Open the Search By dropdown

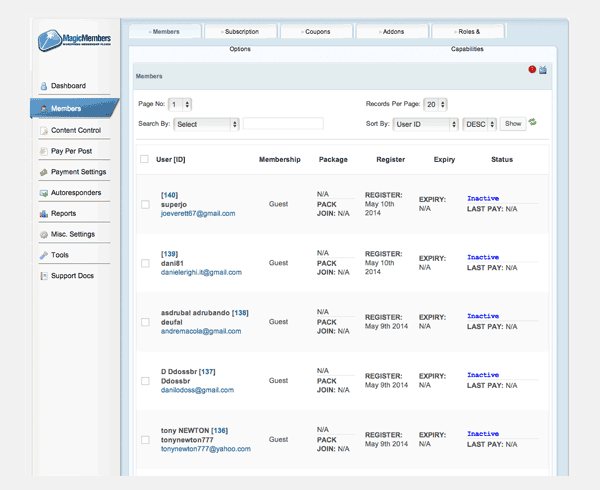(x=206, y=124)
